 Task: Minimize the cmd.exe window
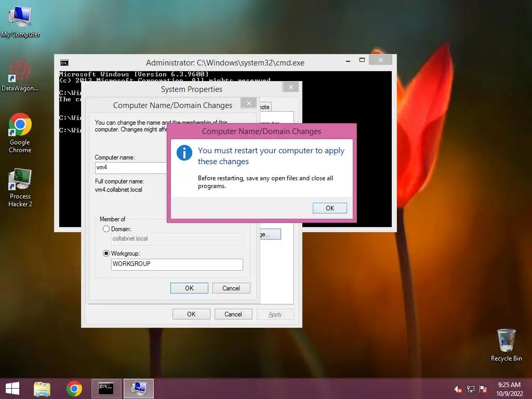click(348, 60)
